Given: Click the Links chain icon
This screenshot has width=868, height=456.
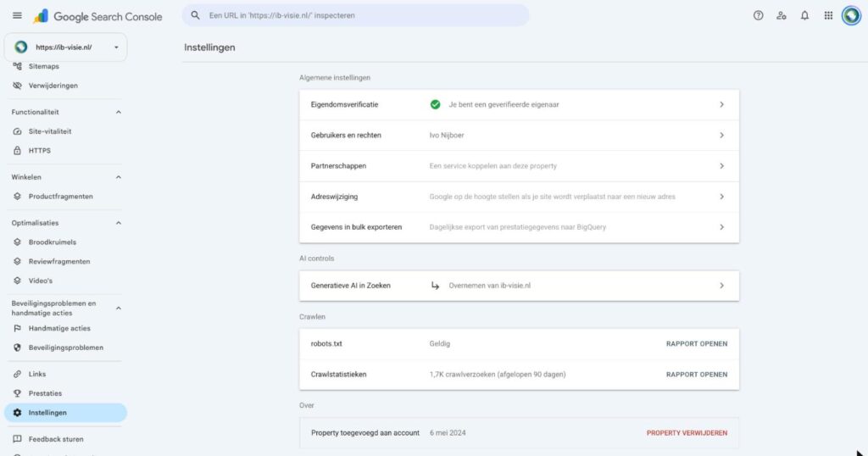Looking at the screenshot, I should 17,374.
